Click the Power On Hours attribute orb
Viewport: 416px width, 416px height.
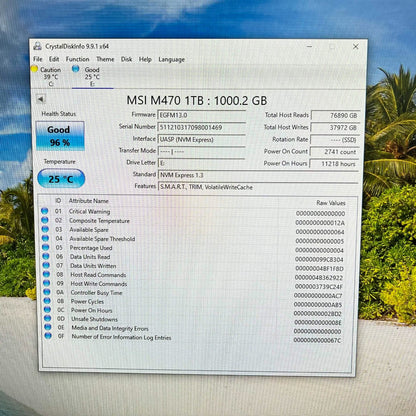47,310
